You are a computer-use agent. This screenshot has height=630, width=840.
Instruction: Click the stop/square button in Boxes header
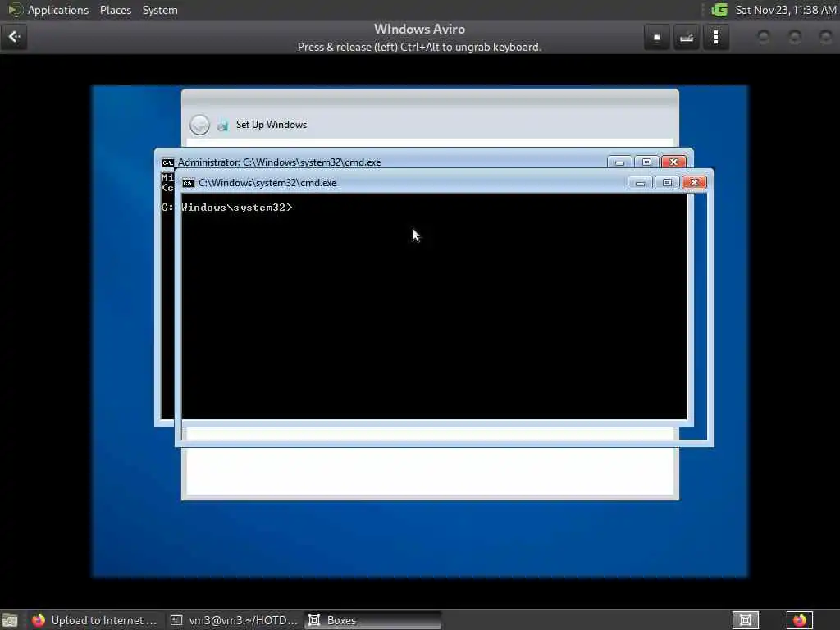[657, 38]
